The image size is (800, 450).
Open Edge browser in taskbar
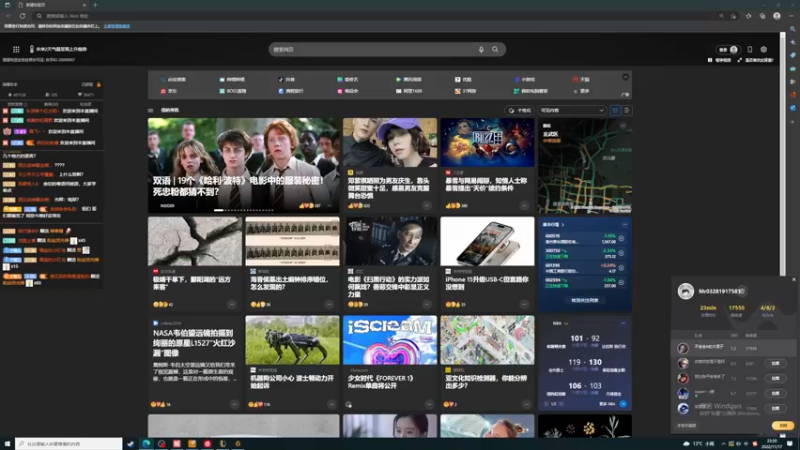[146, 444]
